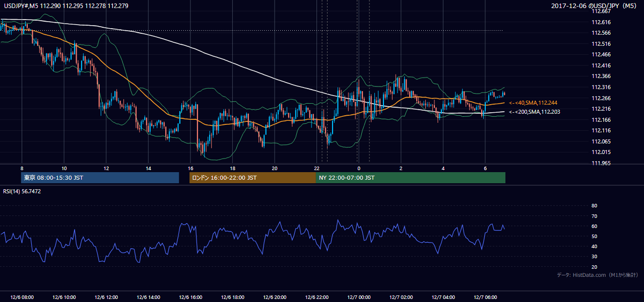Viewport: 644px width, 302px height.
Task: Click RSI scale level 20
Action: 594,267
